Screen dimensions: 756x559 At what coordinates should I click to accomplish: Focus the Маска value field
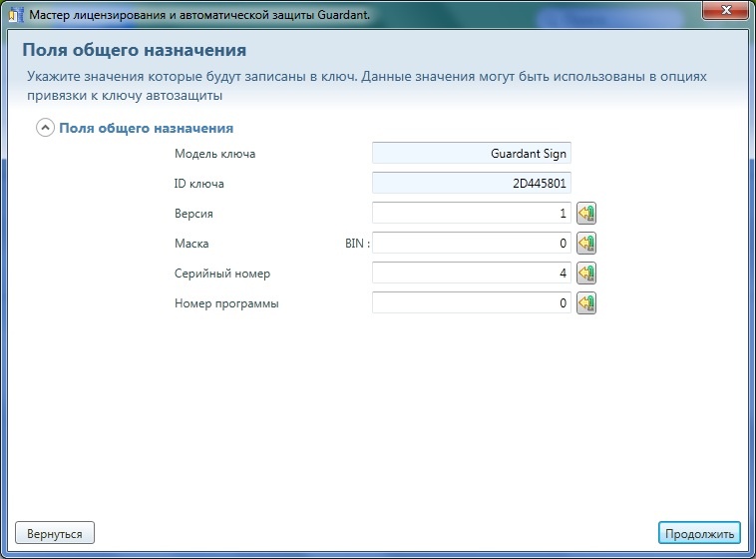tap(471, 244)
